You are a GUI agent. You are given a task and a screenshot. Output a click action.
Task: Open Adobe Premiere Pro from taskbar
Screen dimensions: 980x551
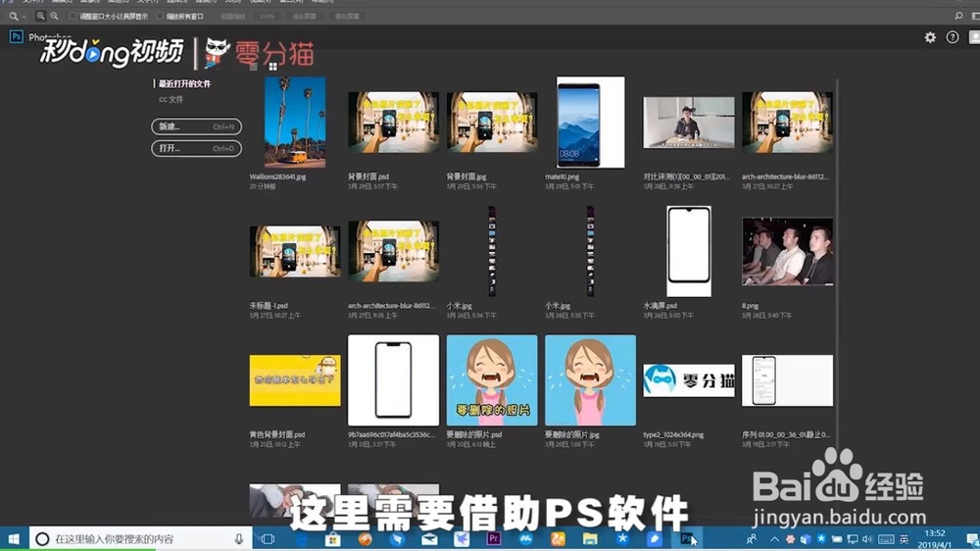click(494, 538)
